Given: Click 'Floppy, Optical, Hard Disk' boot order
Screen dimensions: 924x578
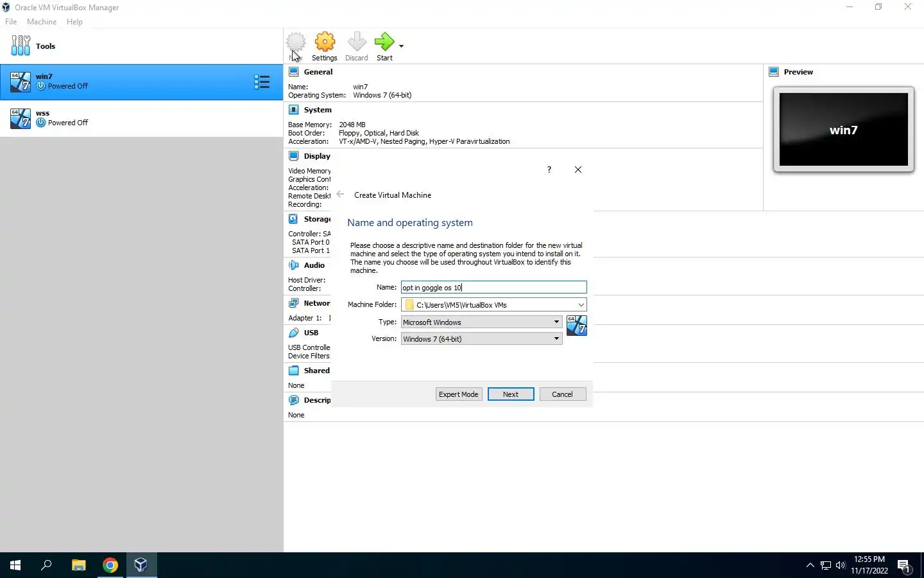Looking at the screenshot, I should [x=379, y=133].
